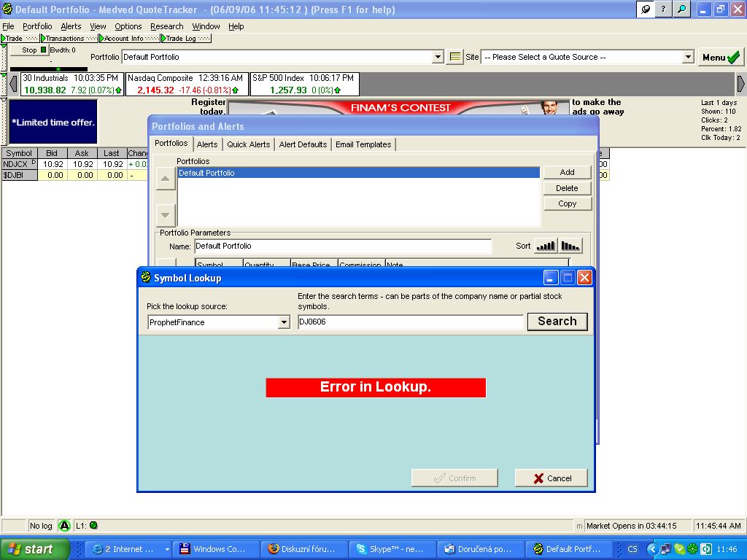Click the left arrow of the index ticker
The width and height of the screenshot is (747, 560).
[x=13, y=84]
